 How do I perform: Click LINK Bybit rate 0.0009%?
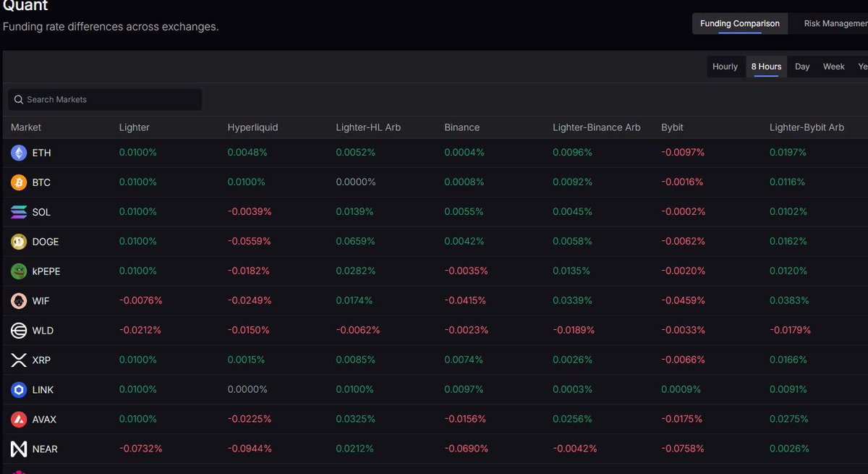pos(681,389)
